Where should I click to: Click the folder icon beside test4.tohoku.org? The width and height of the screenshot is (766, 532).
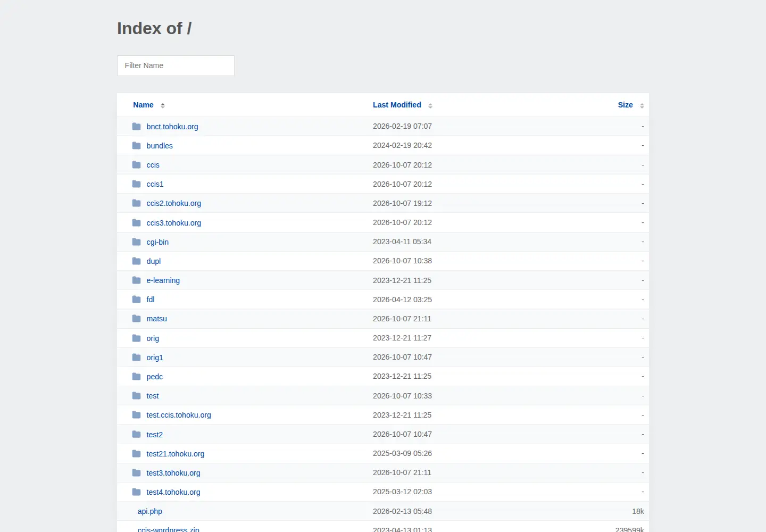coord(137,492)
